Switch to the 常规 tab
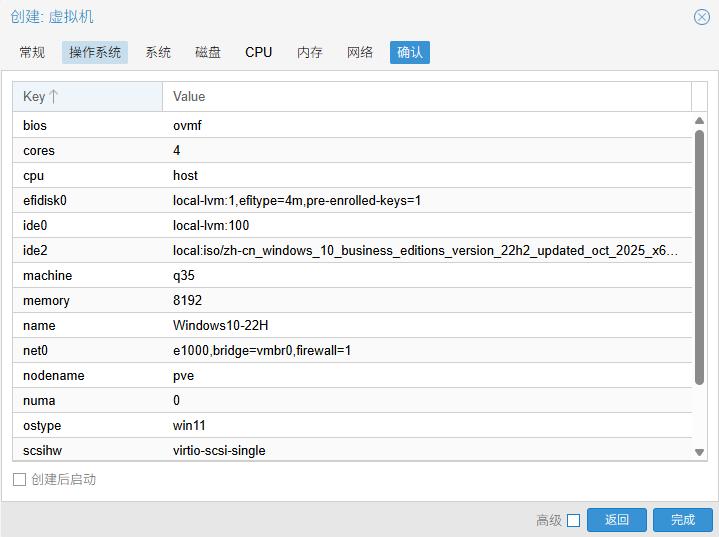 click(x=32, y=52)
